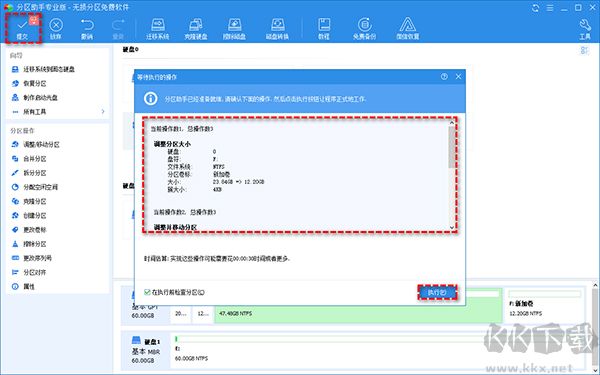
Task: Open the hamburger menu in the title bar
Action: pyautogui.click(x=550, y=8)
